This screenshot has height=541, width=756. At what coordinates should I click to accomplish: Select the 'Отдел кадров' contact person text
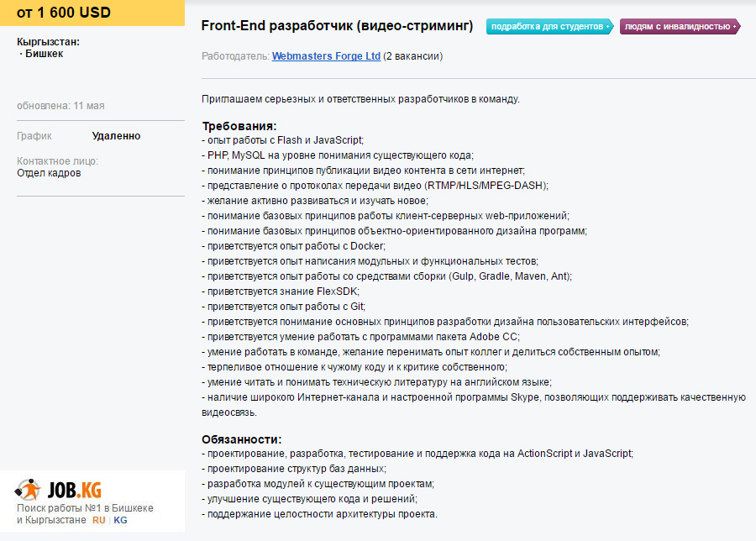tap(49, 173)
